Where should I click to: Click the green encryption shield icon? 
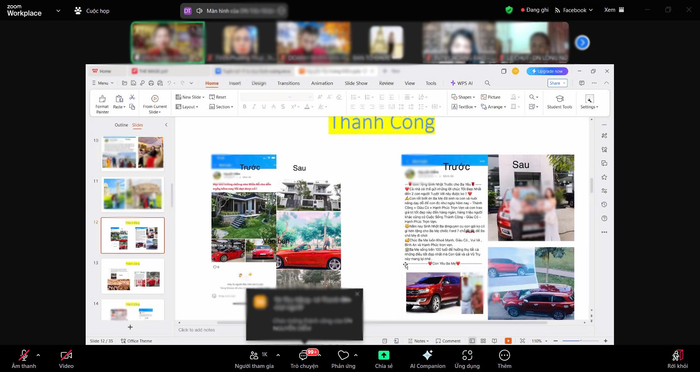coord(509,10)
